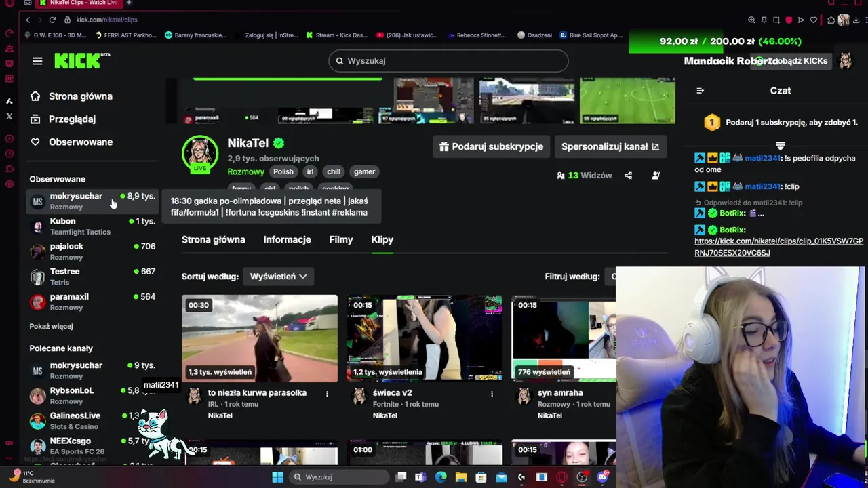Click the browser pin icon

tap(764, 20)
